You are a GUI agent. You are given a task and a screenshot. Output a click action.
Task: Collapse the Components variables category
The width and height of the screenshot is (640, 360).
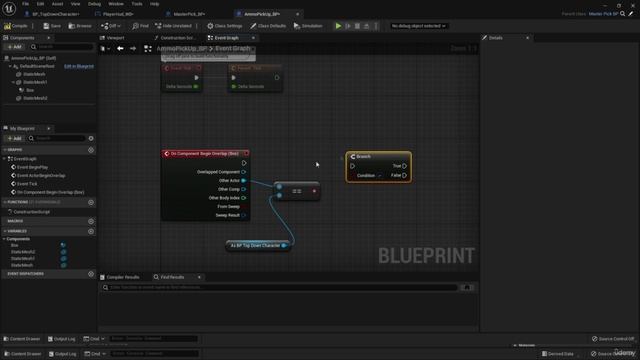4,239
